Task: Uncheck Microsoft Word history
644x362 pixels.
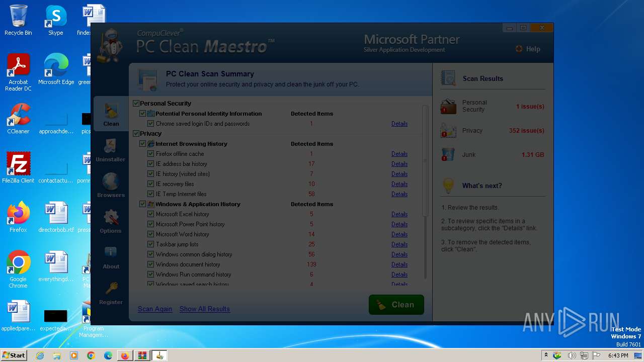Action: point(150,234)
